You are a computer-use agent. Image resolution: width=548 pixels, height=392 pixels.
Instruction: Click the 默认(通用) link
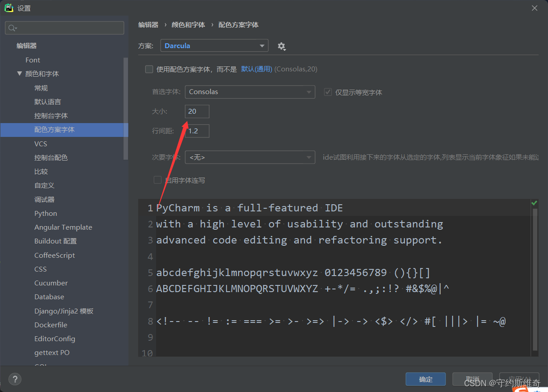coord(256,69)
